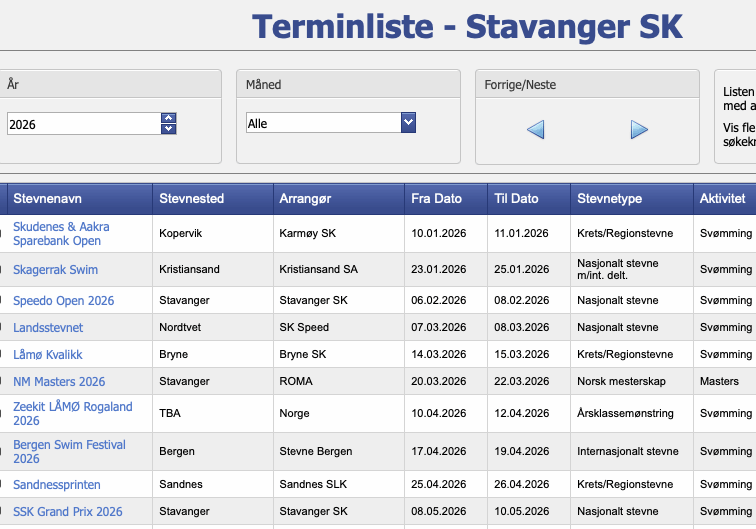Open the Skagerrak Swim event link
Viewport: 756px width, 529px height.
(55, 270)
